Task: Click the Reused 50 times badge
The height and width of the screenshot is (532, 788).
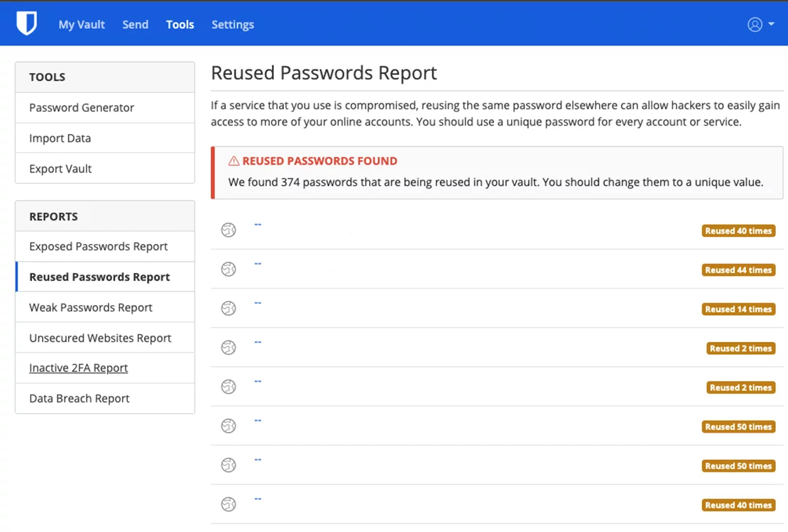Action: [738, 426]
